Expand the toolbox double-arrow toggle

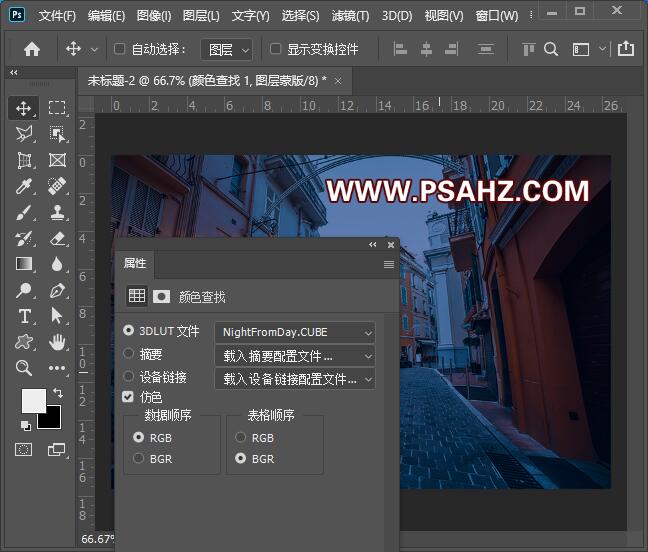click(x=14, y=73)
